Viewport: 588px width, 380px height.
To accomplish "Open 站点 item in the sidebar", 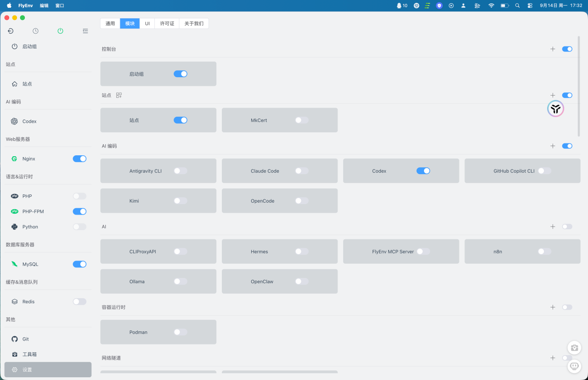I will [x=48, y=84].
